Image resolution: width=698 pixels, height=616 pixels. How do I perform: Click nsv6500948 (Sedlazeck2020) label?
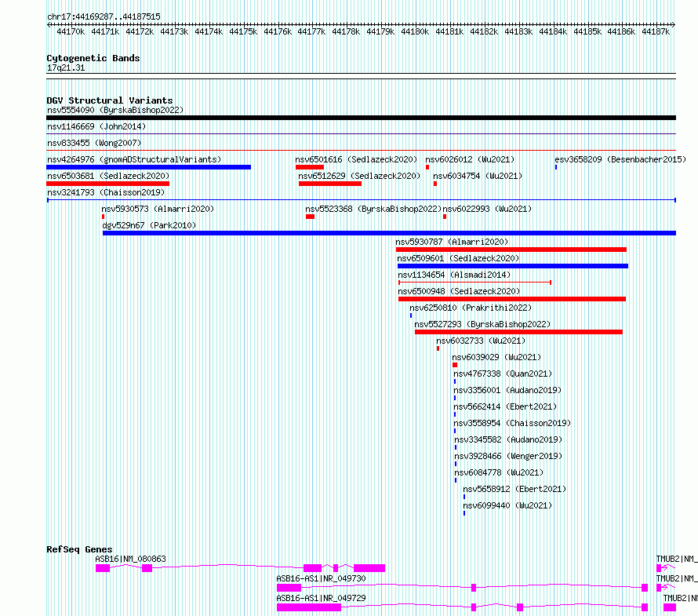[459, 291]
